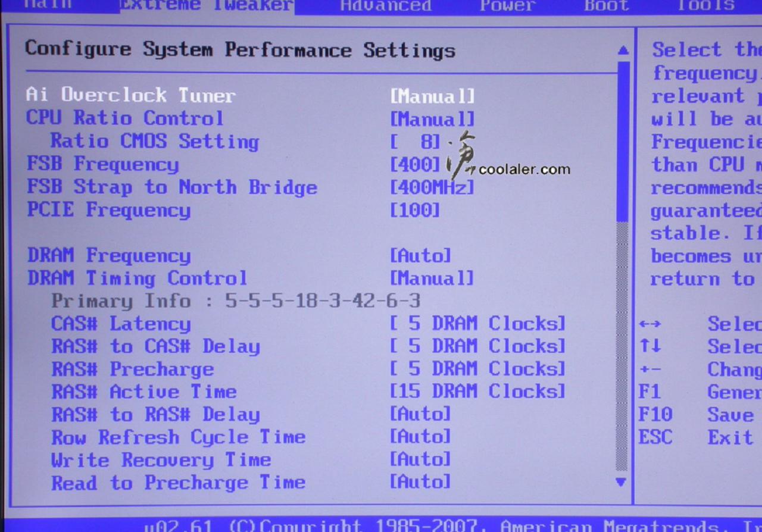Select the PCIE Frequency label

click(x=108, y=210)
